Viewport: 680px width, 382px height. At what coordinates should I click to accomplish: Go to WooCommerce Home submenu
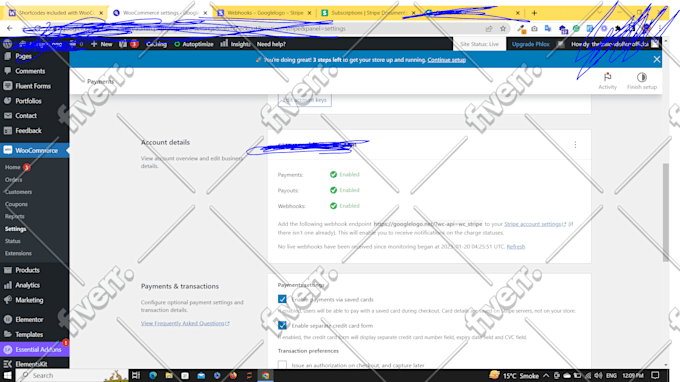coord(13,167)
